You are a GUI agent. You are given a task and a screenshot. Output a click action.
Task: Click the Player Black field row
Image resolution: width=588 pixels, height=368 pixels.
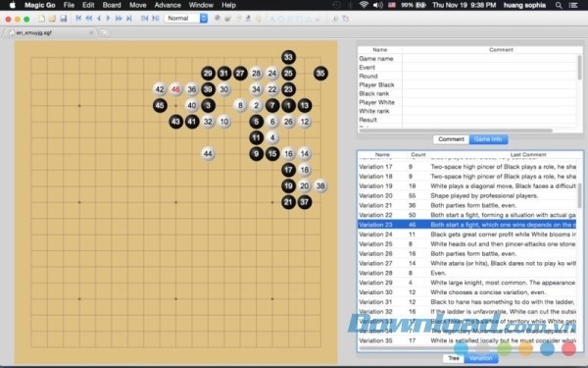tap(466, 84)
